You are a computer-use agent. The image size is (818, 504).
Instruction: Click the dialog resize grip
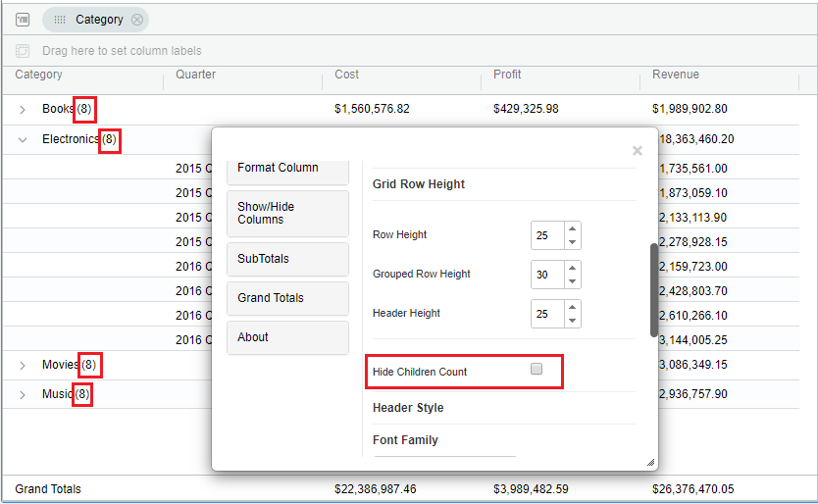click(649, 462)
